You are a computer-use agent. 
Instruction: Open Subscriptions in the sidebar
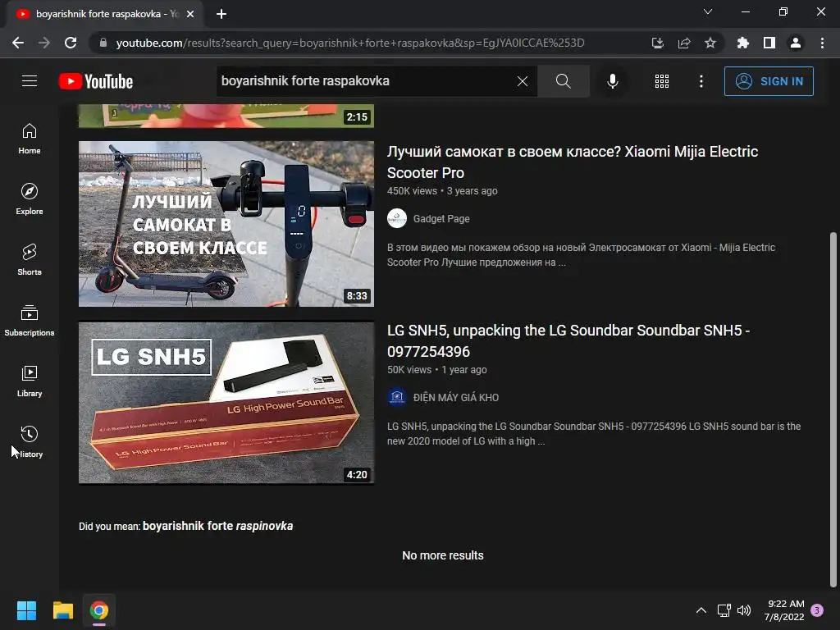pos(30,321)
